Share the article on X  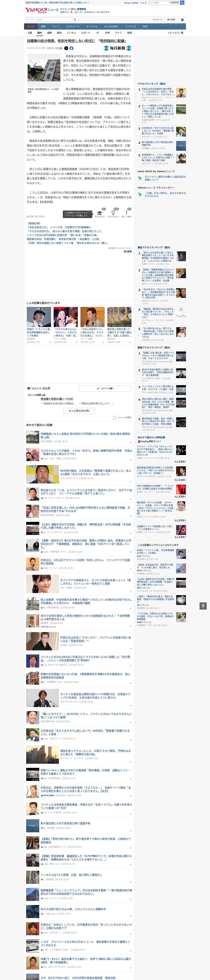tap(66, 48)
